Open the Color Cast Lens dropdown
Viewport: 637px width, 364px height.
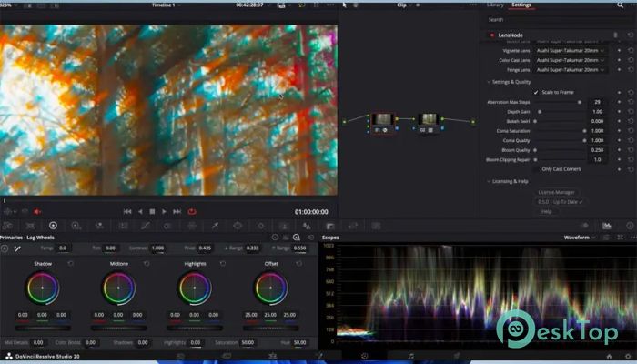pyautogui.click(x=571, y=60)
